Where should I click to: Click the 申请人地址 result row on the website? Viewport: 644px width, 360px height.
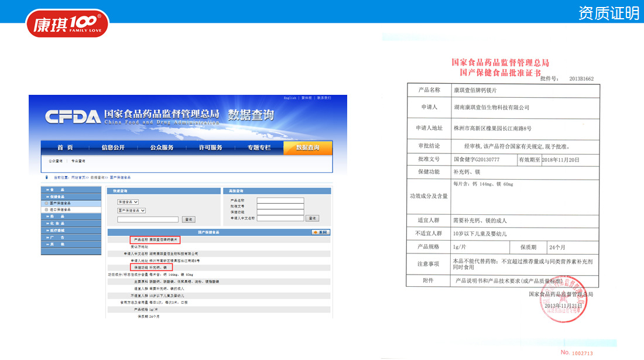point(219,260)
